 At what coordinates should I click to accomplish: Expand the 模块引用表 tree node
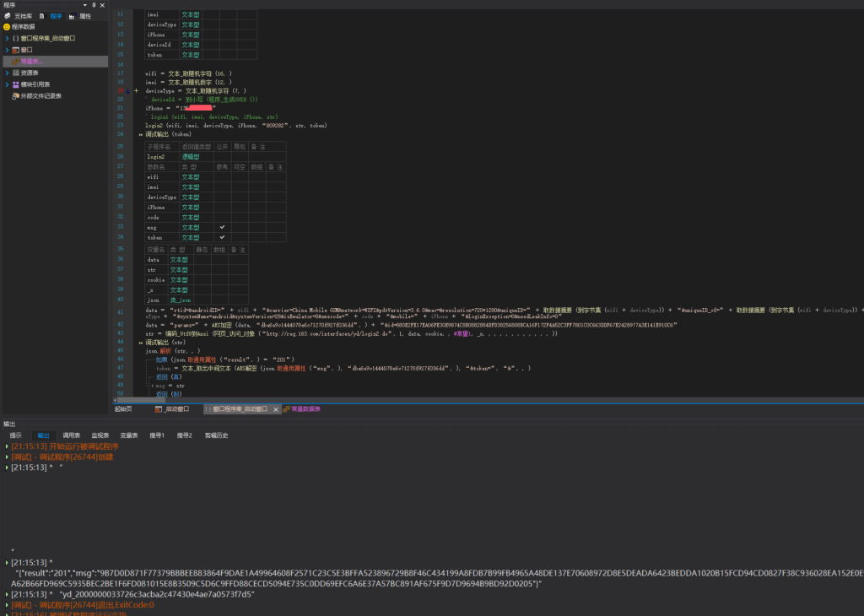click(x=7, y=85)
